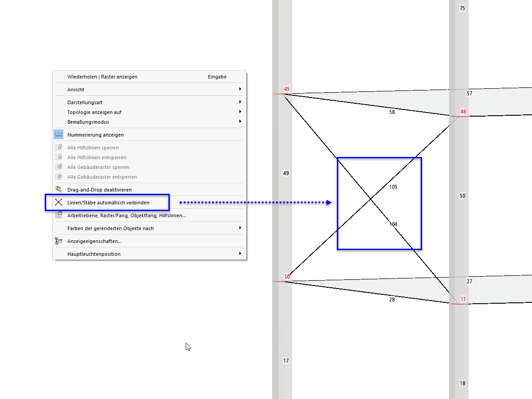Viewport: 532px width, 399px height.
Task: Open Farben der gerenderten Objekte nach
Action: [149, 228]
